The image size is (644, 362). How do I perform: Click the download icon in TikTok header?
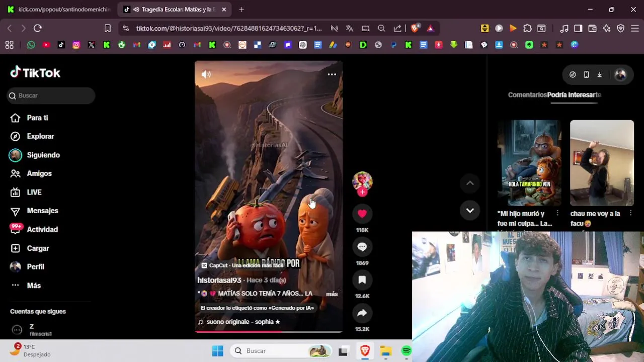pos(600,74)
